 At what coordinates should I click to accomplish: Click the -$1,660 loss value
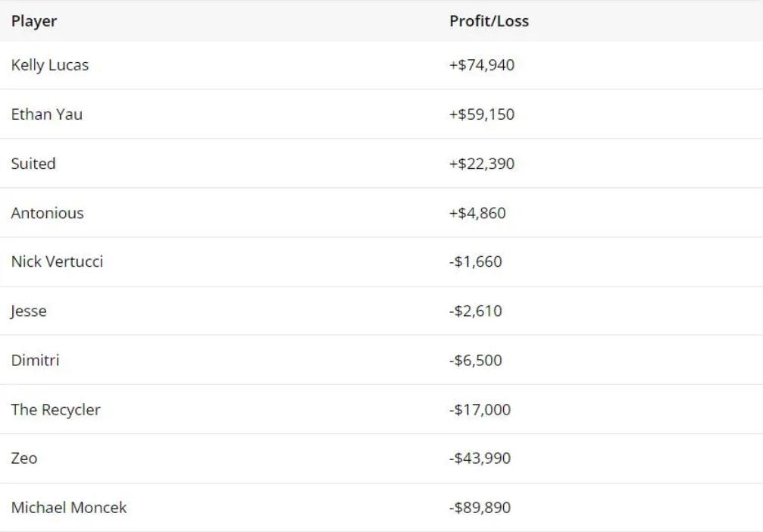(476, 262)
